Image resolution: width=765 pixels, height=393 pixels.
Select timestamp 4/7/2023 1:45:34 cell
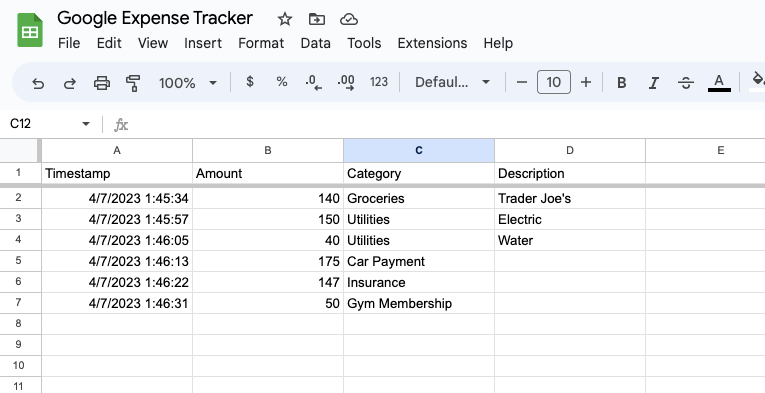(x=117, y=198)
